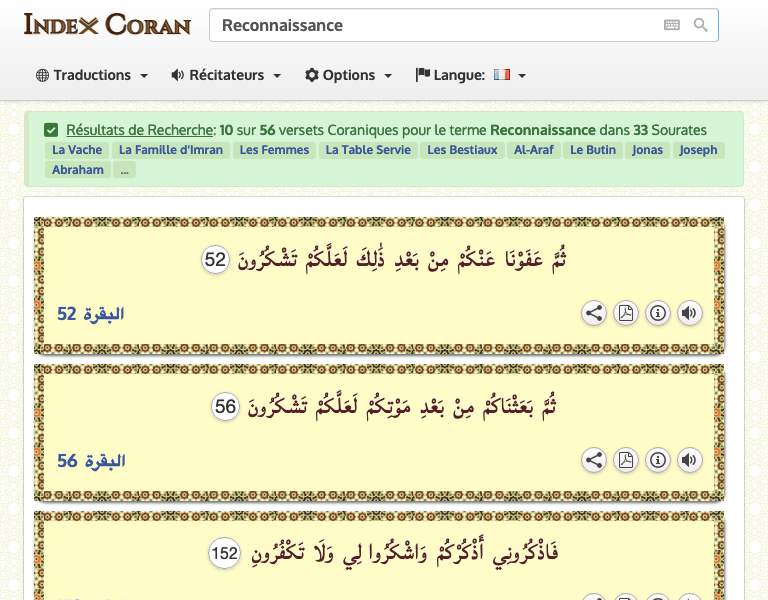Show more surahs with ellipsis tag
Image resolution: width=768 pixels, height=600 pixels.
point(124,170)
